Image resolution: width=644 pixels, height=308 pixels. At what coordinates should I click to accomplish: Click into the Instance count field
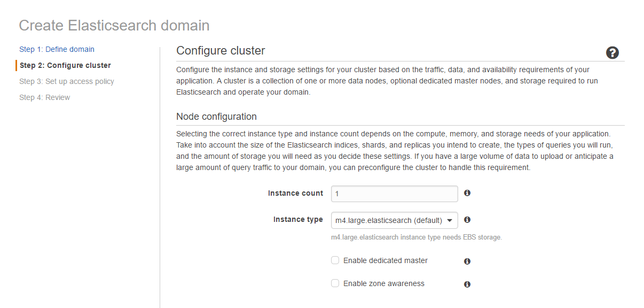(395, 194)
